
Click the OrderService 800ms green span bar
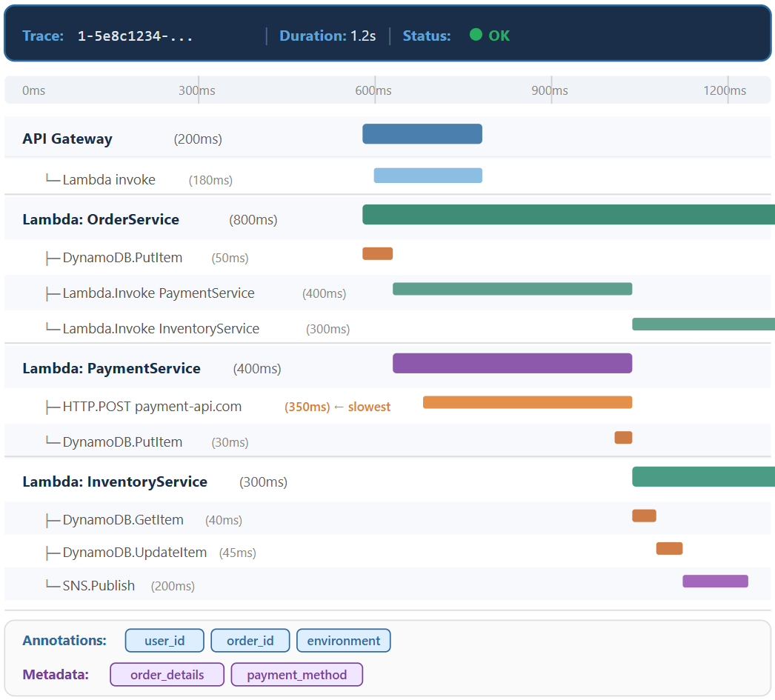pyautogui.click(x=568, y=214)
